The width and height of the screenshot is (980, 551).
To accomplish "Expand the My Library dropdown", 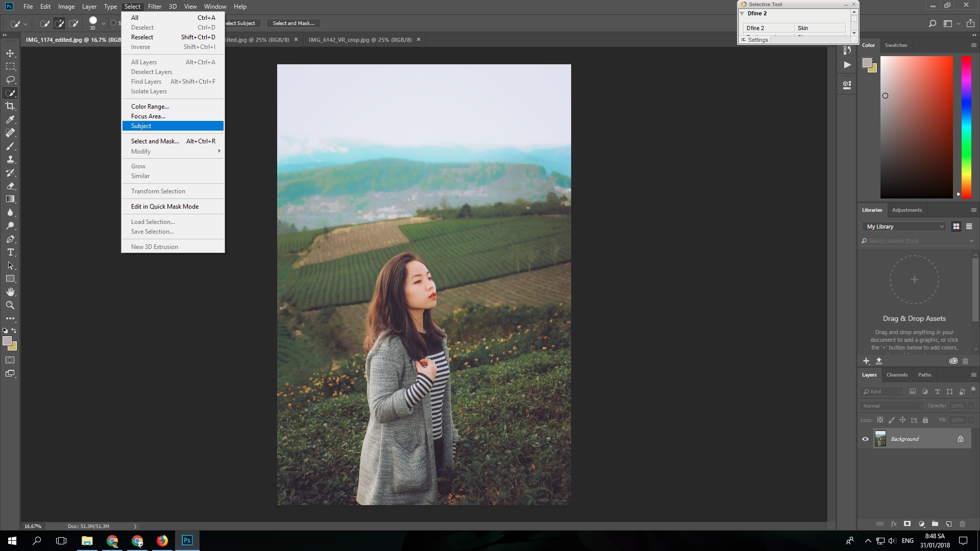I will click(x=904, y=226).
